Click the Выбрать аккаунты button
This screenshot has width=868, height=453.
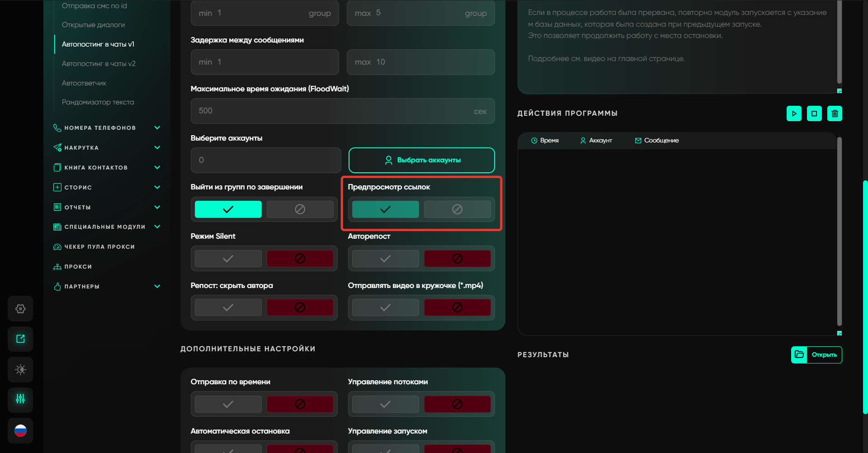click(x=421, y=160)
